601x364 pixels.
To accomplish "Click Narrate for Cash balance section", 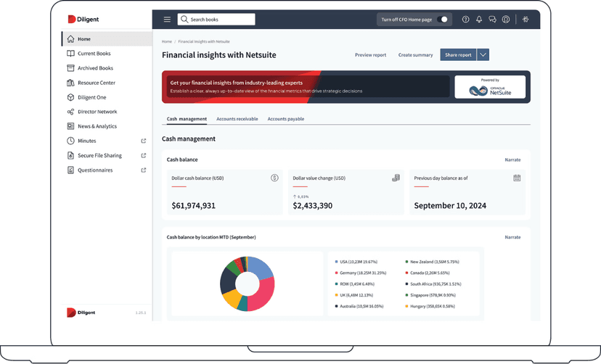I will click(x=513, y=160).
